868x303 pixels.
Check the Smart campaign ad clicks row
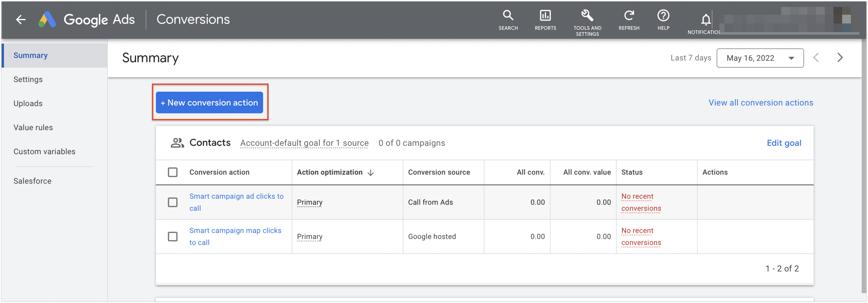pyautogui.click(x=173, y=202)
